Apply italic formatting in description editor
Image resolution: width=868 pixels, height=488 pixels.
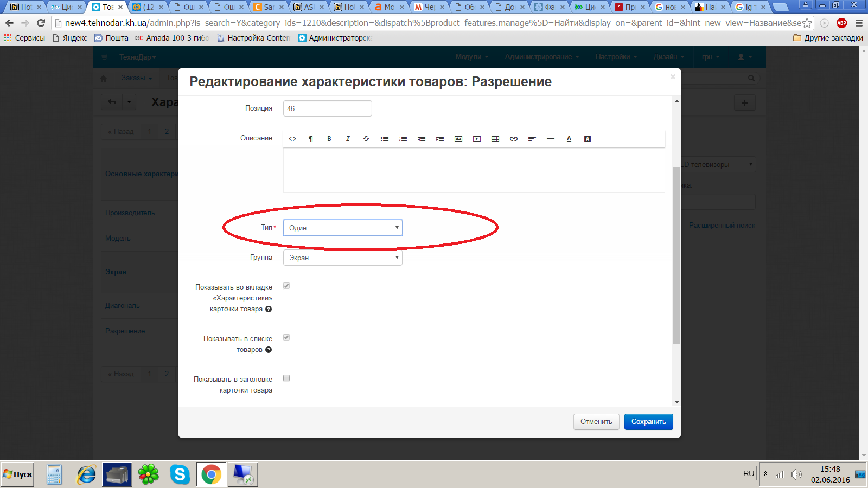tap(348, 139)
